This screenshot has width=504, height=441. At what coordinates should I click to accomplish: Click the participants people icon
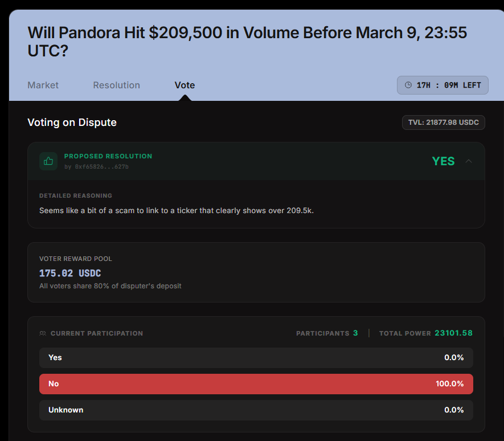pyautogui.click(x=43, y=333)
